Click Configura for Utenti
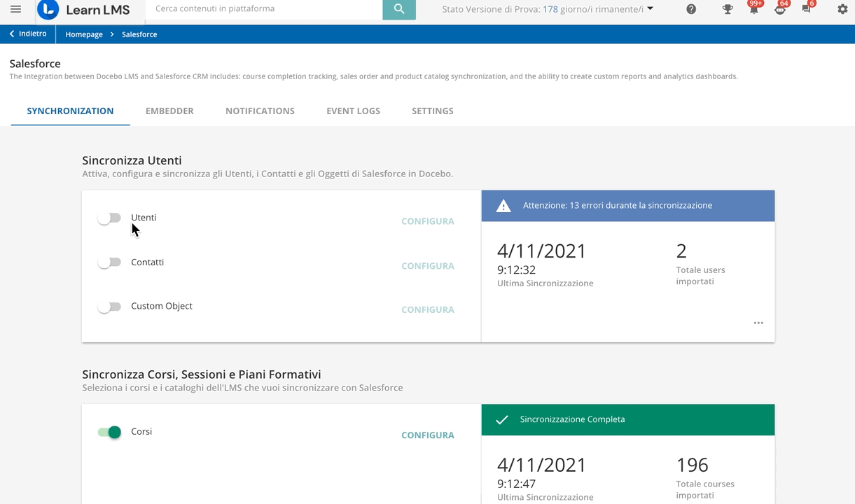The height and width of the screenshot is (504, 855). (x=428, y=221)
